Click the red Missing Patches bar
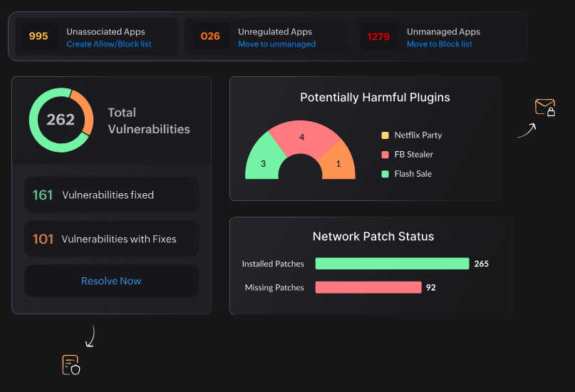 368,287
